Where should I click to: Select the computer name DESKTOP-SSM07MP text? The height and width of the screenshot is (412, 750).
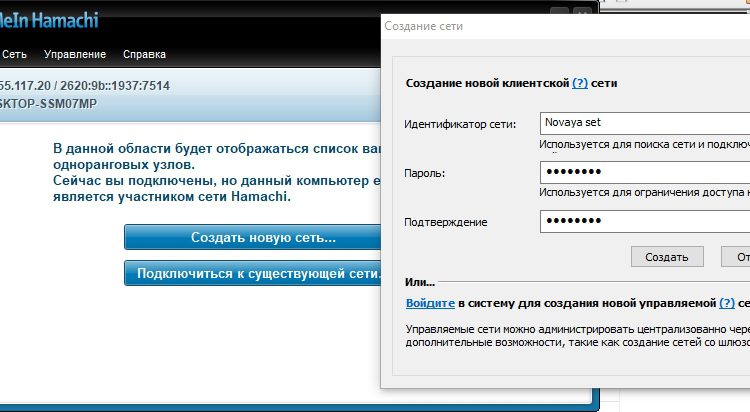[x=48, y=104]
